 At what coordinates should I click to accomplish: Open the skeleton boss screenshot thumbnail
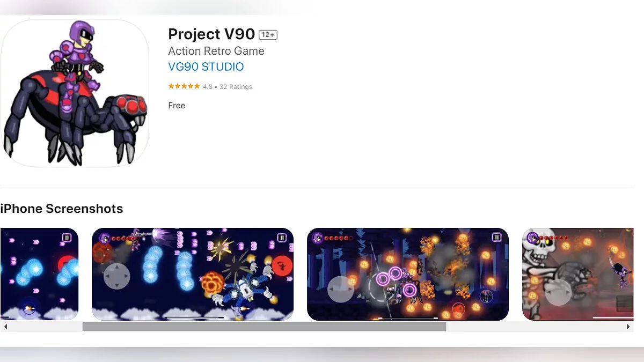pos(578,275)
